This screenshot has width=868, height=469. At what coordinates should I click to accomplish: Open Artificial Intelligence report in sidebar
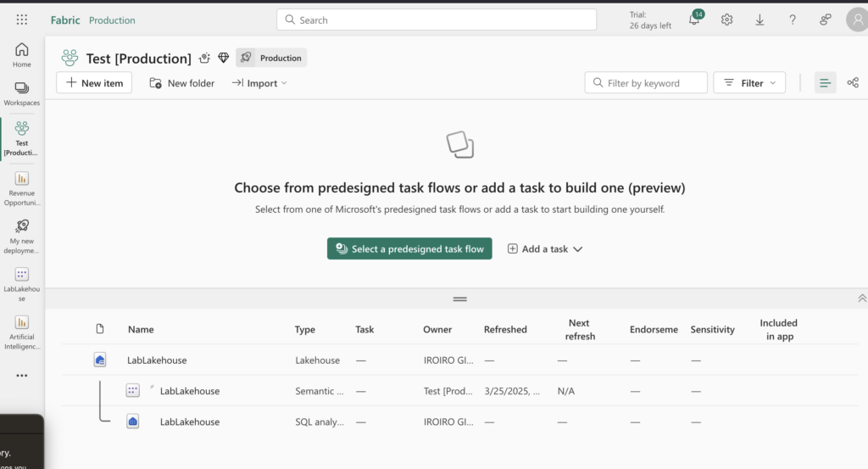[x=21, y=332]
